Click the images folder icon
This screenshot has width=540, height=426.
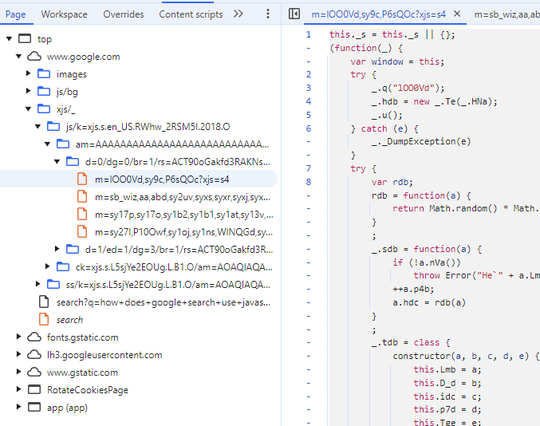click(x=44, y=74)
